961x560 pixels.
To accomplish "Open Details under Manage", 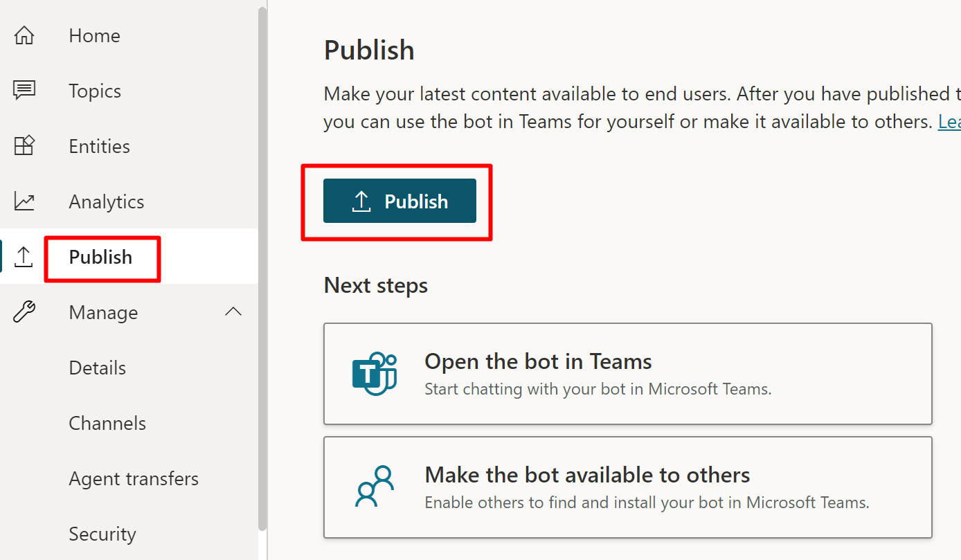I will coord(97,368).
